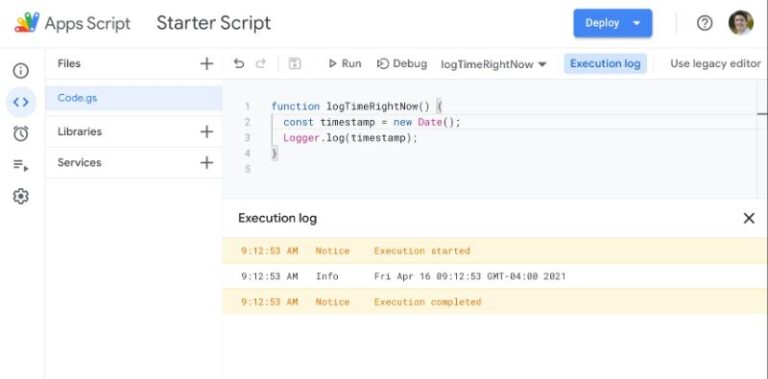Run the selected function
The height and width of the screenshot is (379, 768).
coord(345,64)
